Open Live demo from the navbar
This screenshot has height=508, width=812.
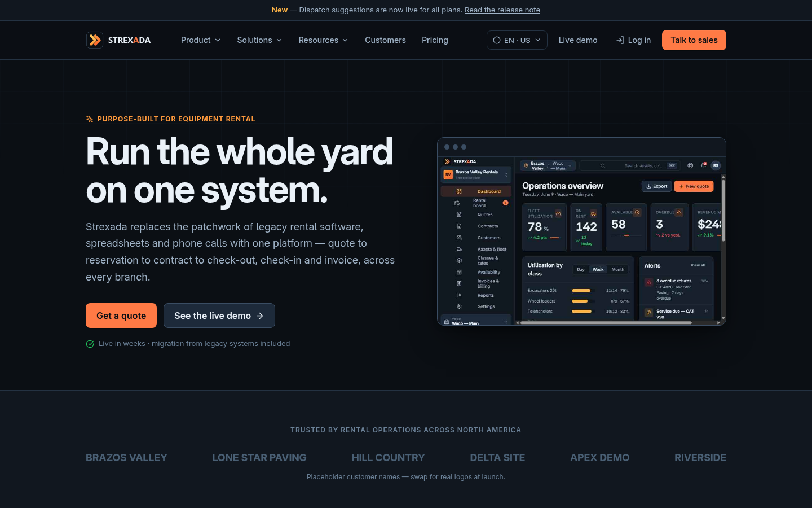pos(578,40)
